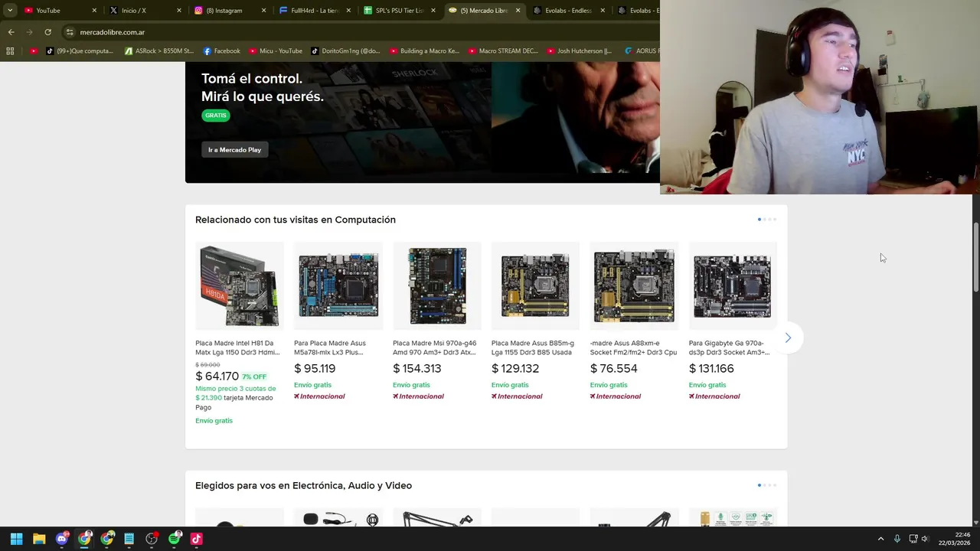Open the Macro STREAM DEC... bookmark
The height and width of the screenshot is (551, 980).
[x=504, y=51]
